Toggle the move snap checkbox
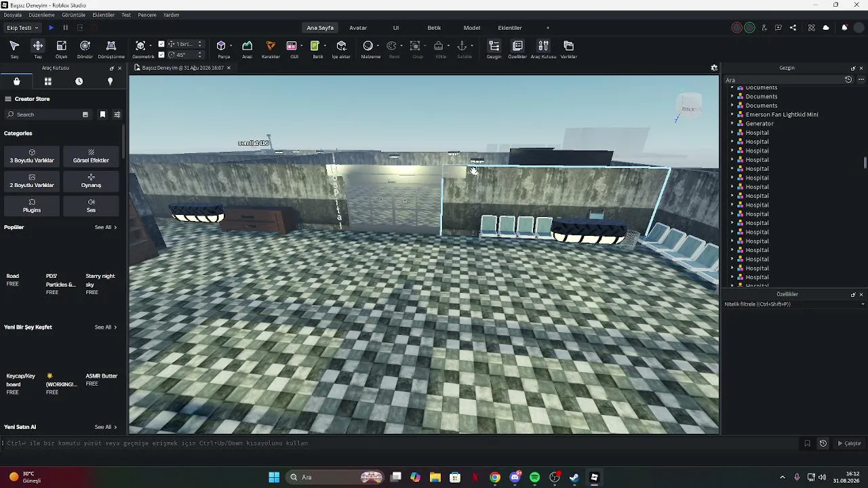Image resolution: width=868 pixels, height=488 pixels. (161, 44)
